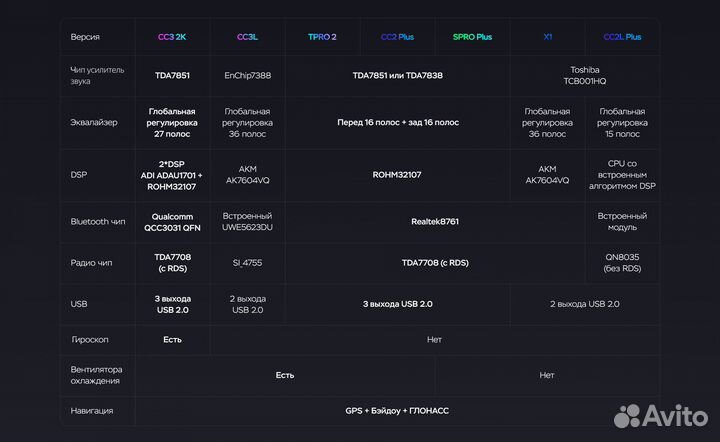Select the 'GPS + Бэйдоу + ГЛОНАСС' cell
The image size is (720, 442).
397,411
